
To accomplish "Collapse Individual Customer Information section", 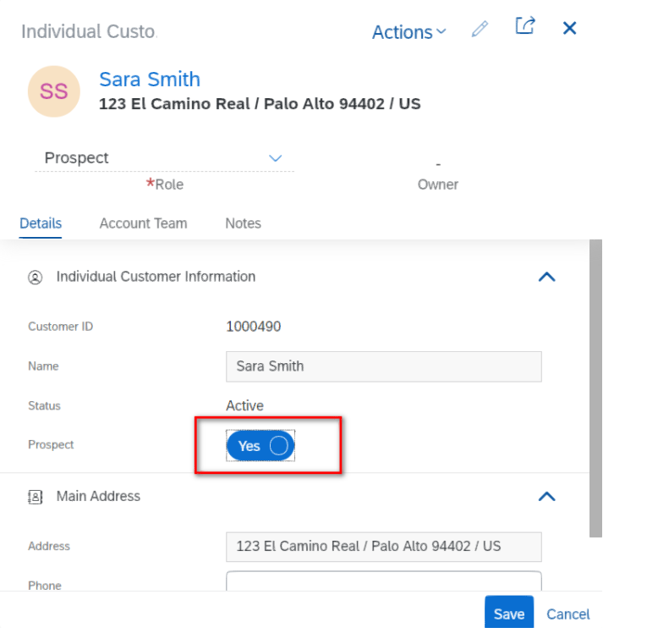I will tap(546, 277).
